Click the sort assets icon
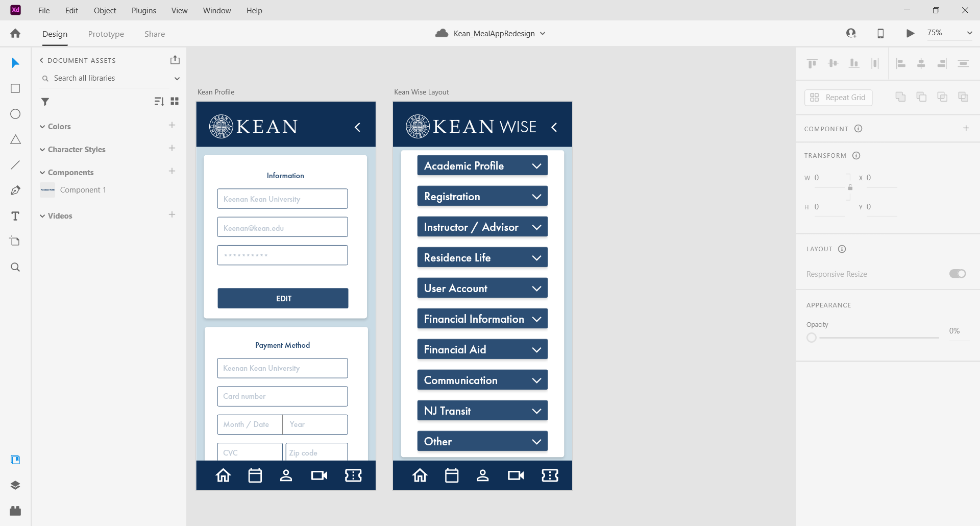Image resolution: width=980 pixels, height=526 pixels. pos(159,102)
